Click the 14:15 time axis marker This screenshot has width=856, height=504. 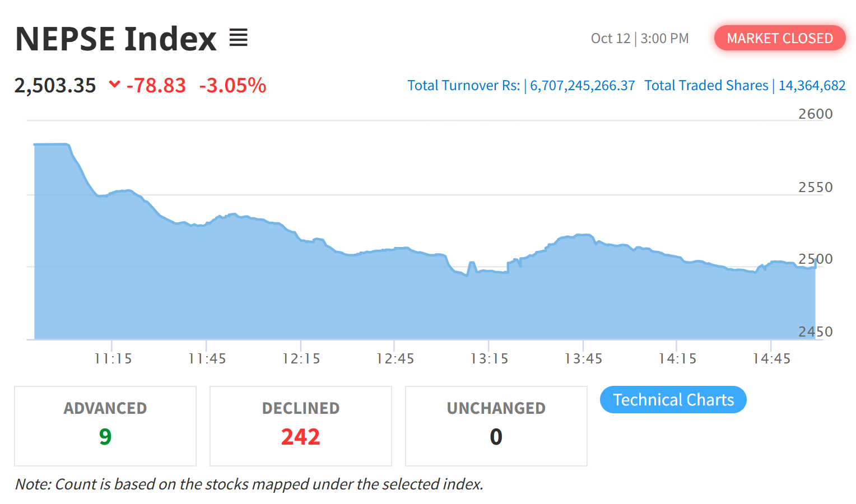tap(677, 358)
